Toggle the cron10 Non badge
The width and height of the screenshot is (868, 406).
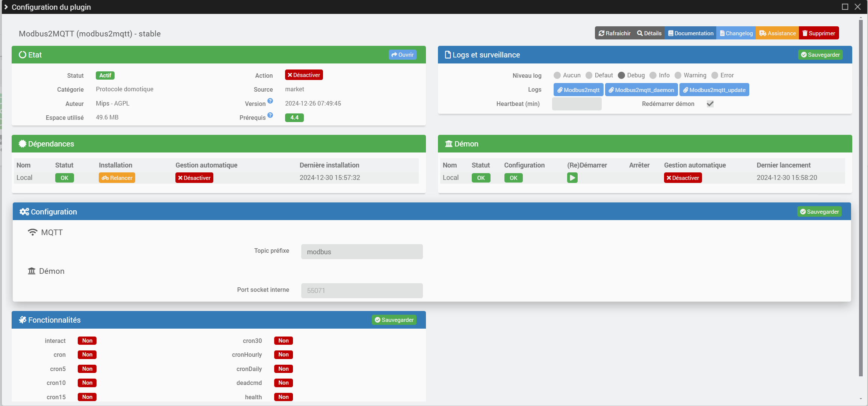coord(87,383)
